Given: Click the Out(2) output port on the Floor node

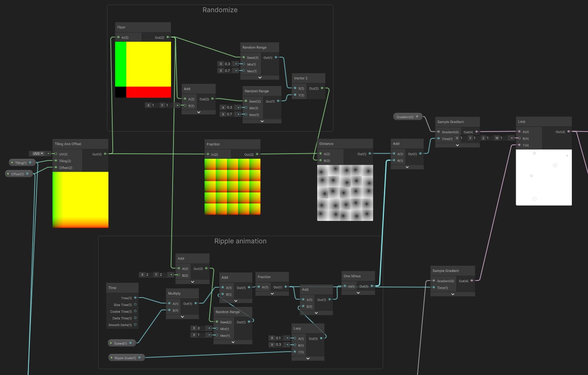Looking at the screenshot, I should click(167, 37).
